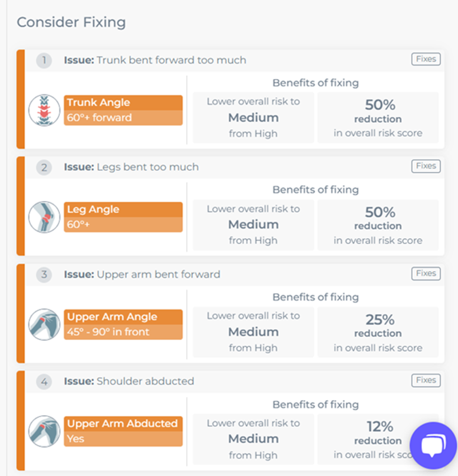Select the Upper Arm Angle 45°-90° tag

pyautogui.click(x=123, y=325)
